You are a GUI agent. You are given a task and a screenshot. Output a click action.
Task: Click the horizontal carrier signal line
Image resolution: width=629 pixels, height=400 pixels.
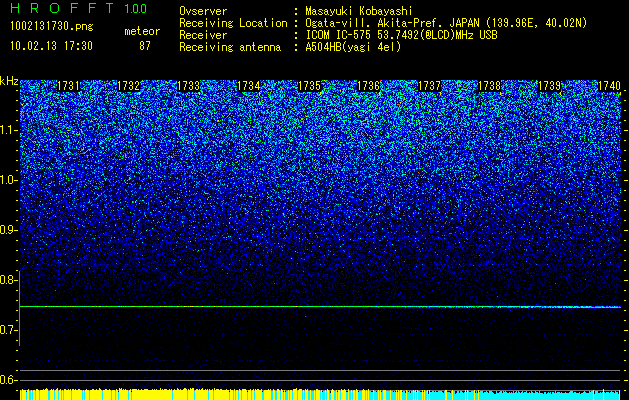(320, 307)
